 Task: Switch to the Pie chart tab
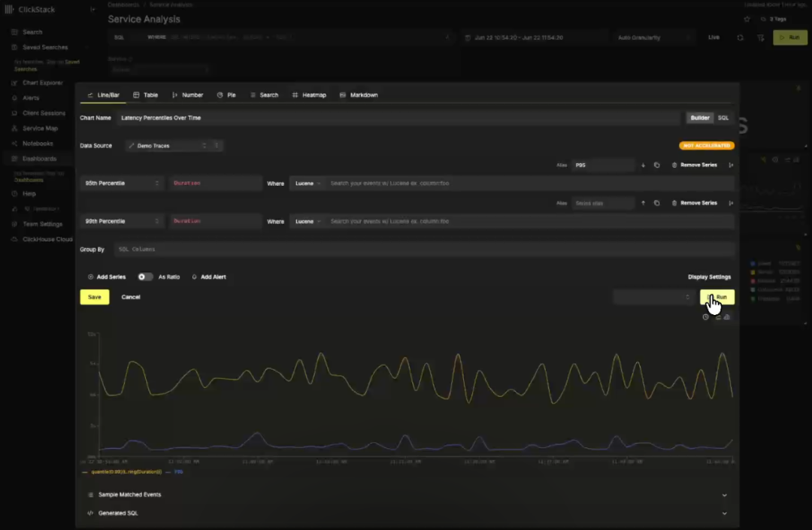click(226, 95)
